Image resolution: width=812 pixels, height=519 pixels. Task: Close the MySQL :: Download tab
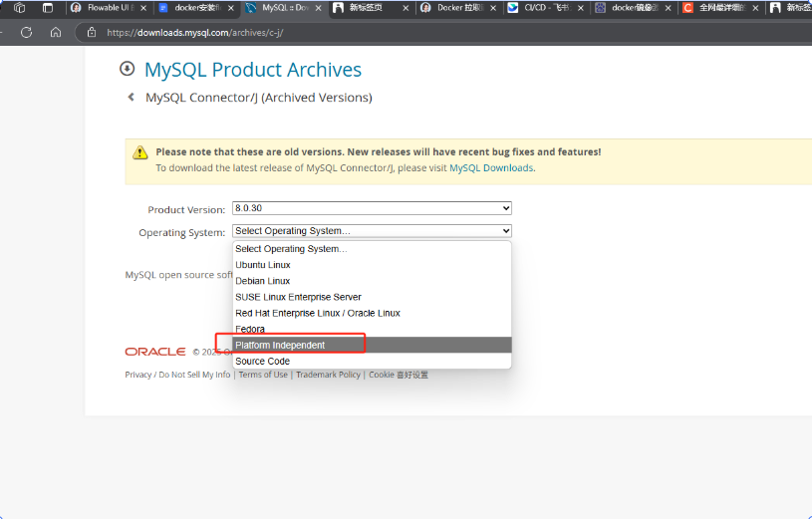[x=319, y=8]
